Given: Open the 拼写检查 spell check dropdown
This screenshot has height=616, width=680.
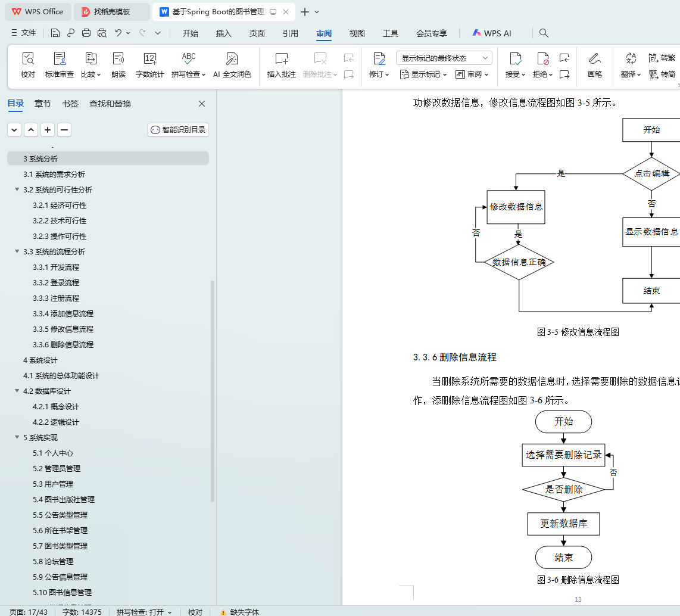Looking at the screenshot, I should pos(188,74).
